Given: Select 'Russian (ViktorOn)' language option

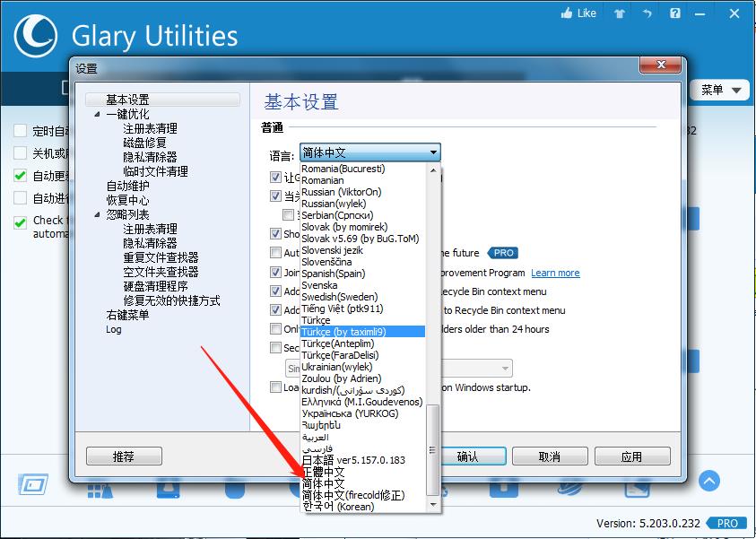Looking at the screenshot, I should click(342, 192).
